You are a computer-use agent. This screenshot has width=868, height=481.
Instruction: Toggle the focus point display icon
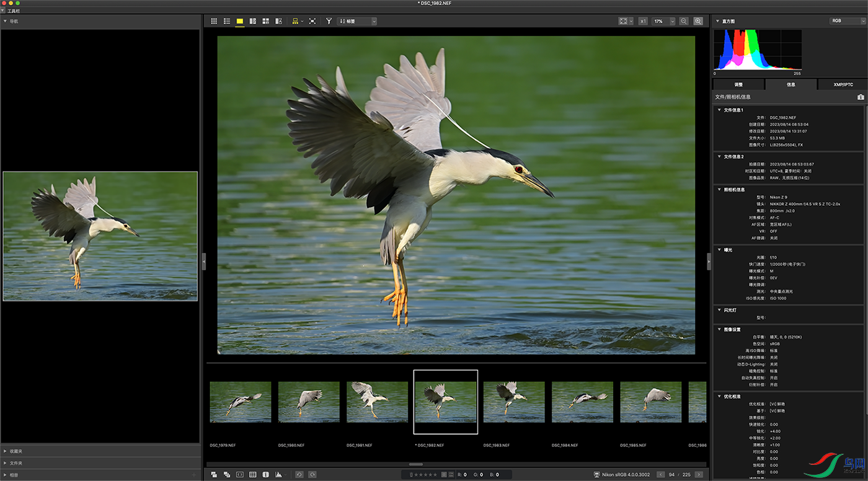click(x=240, y=475)
